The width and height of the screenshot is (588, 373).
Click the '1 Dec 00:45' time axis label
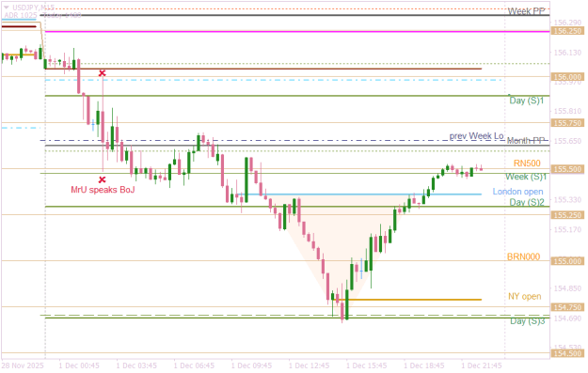tap(79, 365)
